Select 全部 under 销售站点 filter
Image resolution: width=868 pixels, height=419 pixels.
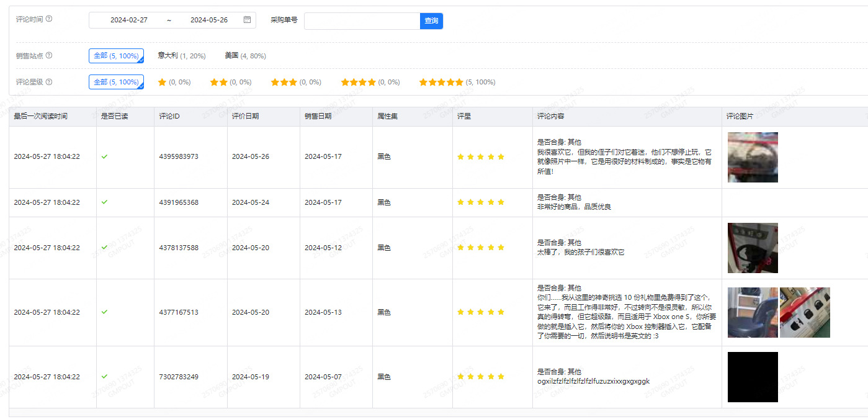pyautogui.click(x=116, y=56)
